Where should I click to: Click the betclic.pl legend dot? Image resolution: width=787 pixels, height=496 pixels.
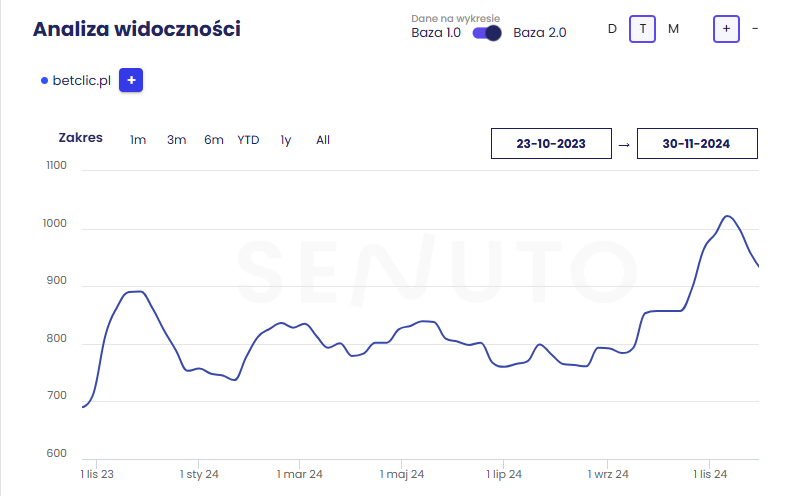tap(44, 81)
